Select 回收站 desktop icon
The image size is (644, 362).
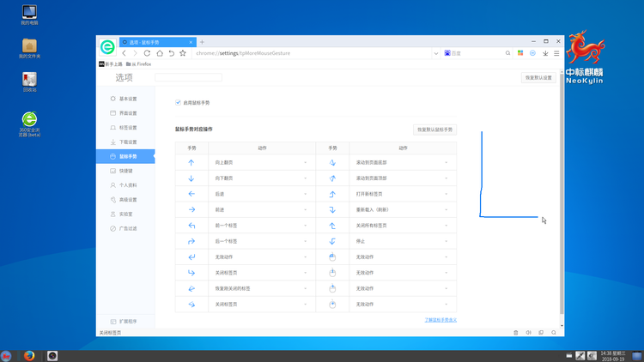29,81
